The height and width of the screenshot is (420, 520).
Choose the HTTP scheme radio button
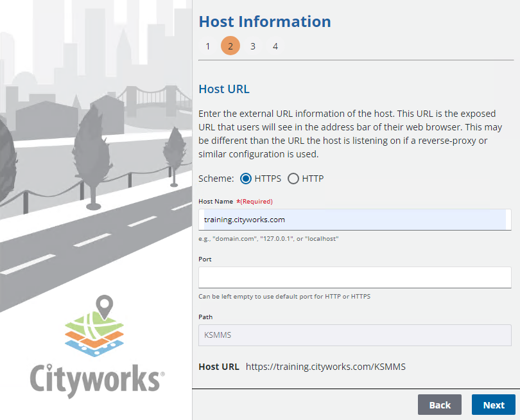click(x=293, y=179)
